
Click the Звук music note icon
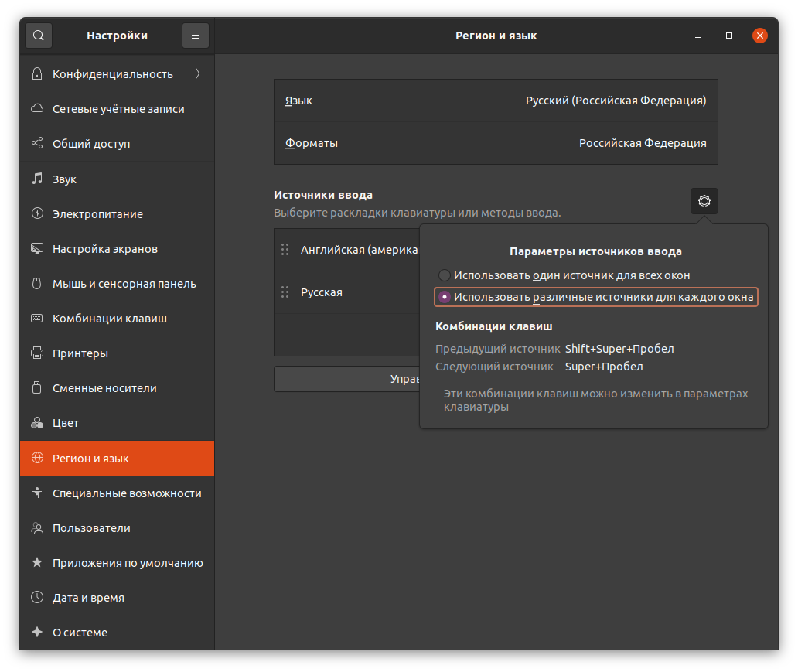(x=37, y=179)
